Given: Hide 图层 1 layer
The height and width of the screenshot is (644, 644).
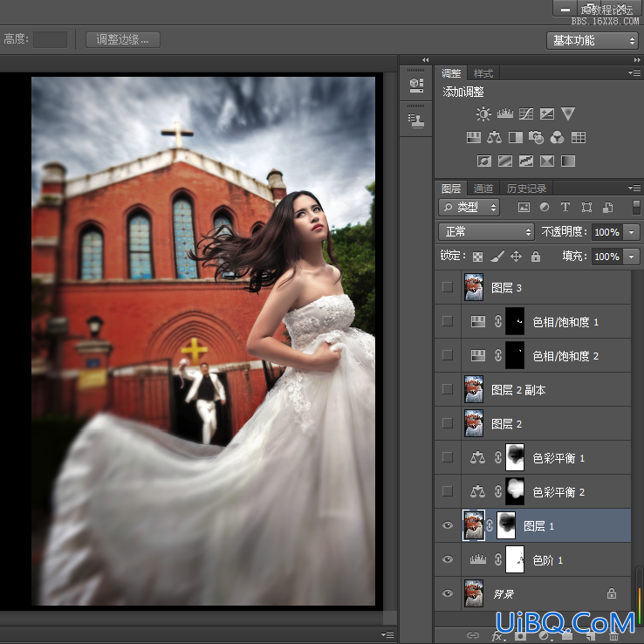Looking at the screenshot, I should (x=448, y=525).
